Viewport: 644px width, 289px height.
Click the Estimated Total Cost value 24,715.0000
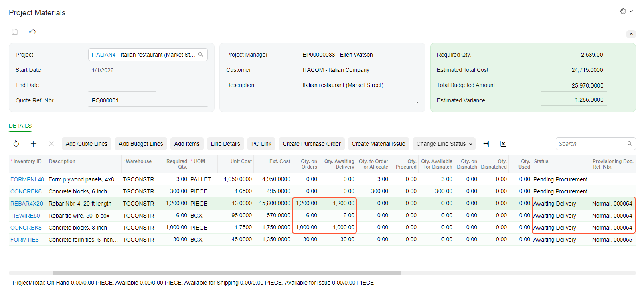click(x=587, y=70)
